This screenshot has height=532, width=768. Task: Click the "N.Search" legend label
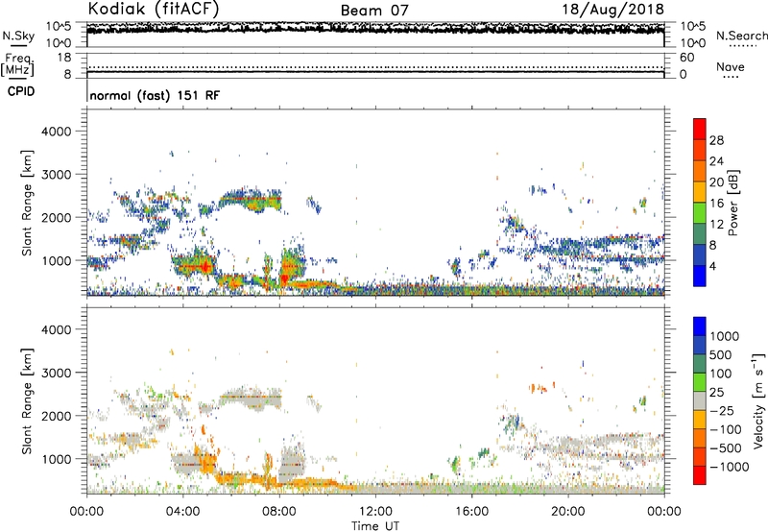pos(741,36)
